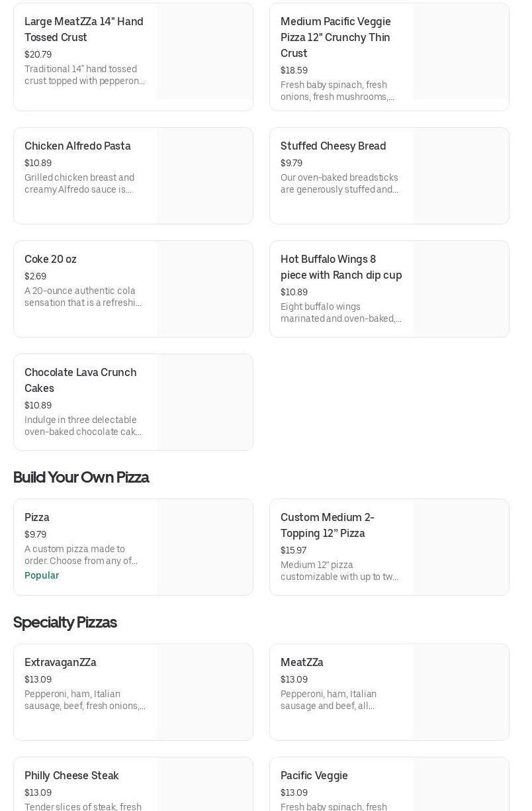This screenshot has width=532, height=811.
Task: Choose the Stuffed Cheesy Bread title
Action: [x=333, y=146]
